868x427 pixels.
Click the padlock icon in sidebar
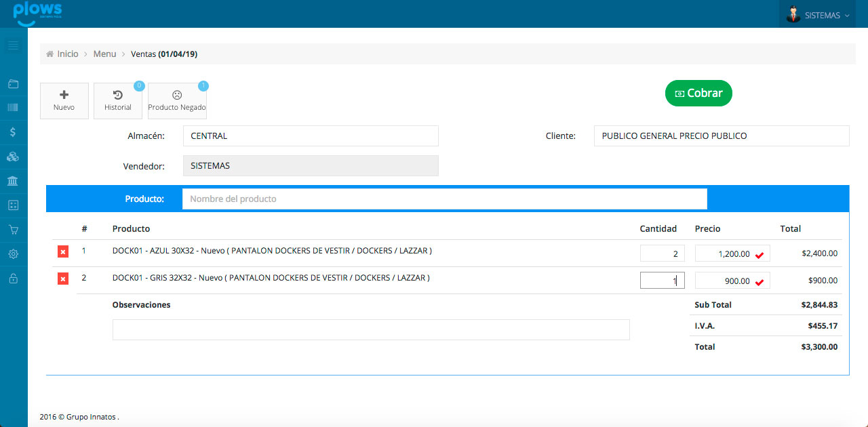(13, 279)
